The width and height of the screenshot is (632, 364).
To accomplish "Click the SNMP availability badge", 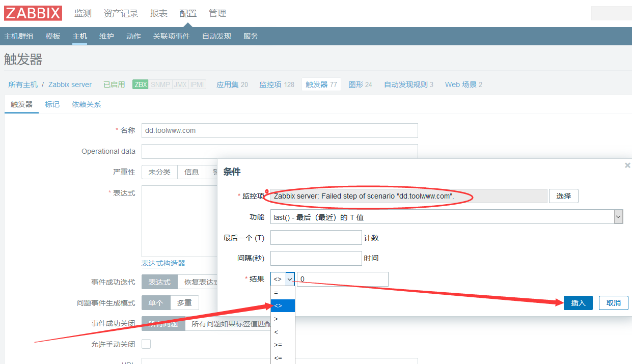I will (160, 85).
